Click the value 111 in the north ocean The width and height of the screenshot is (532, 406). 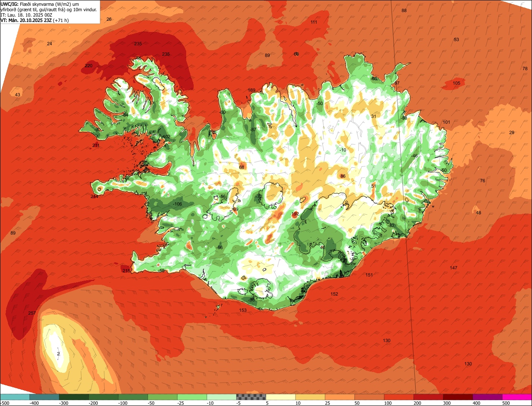314,22
